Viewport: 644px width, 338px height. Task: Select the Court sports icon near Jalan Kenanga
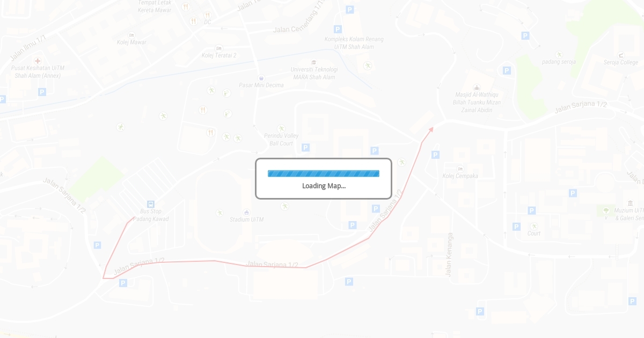534,226
